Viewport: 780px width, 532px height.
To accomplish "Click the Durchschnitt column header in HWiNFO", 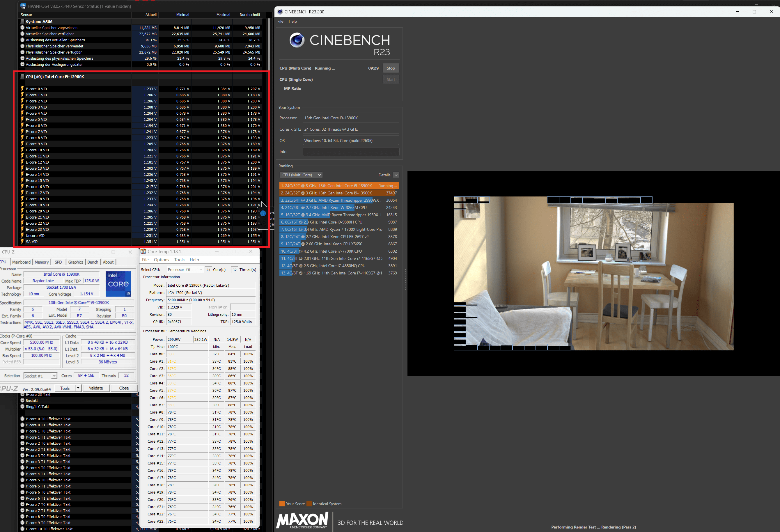I will click(247, 15).
